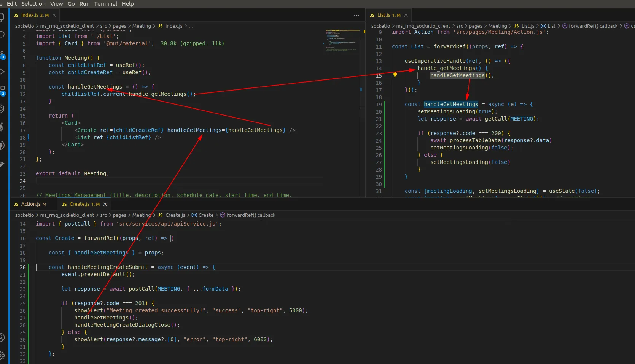Open the GitHub panel in the activity bar

click(2, 146)
